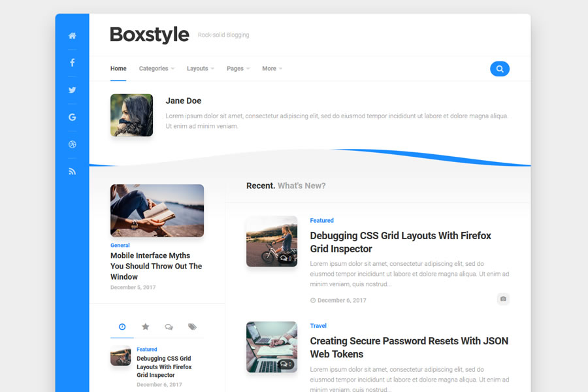The height and width of the screenshot is (392, 588).
Task: Switch to the star popular tab
Action: [146, 327]
